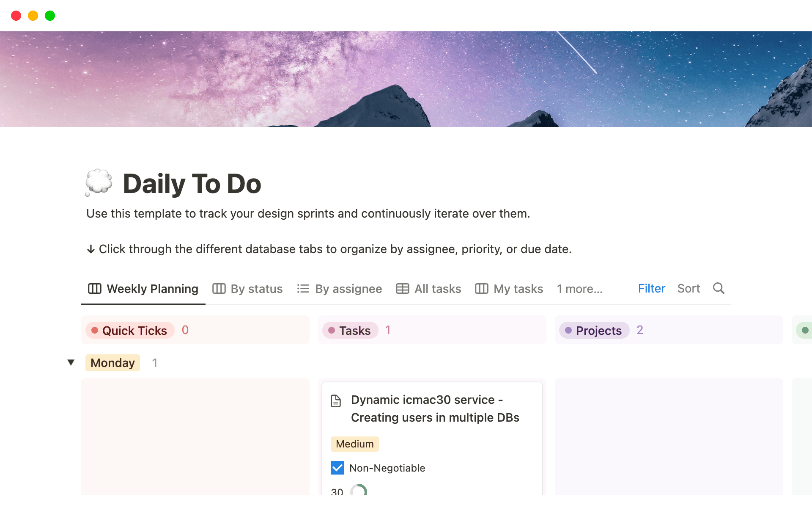Click the search magnifier icon
The width and height of the screenshot is (812, 508).
tap(719, 288)
